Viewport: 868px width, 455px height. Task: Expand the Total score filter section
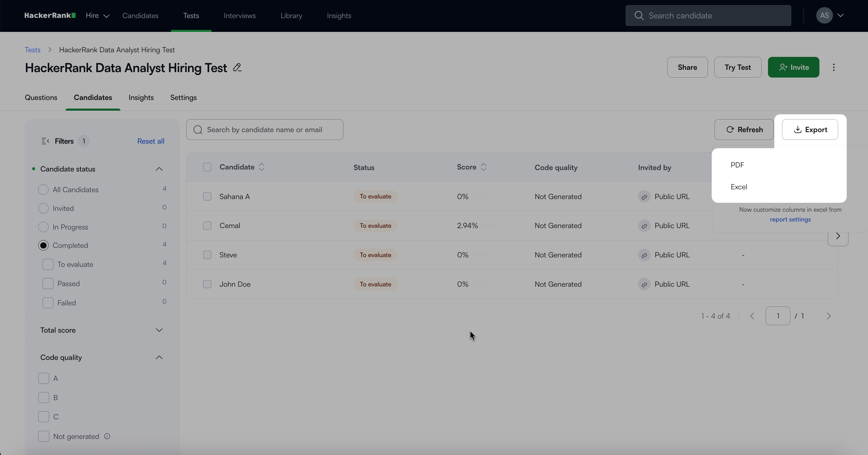pos(159,330)
